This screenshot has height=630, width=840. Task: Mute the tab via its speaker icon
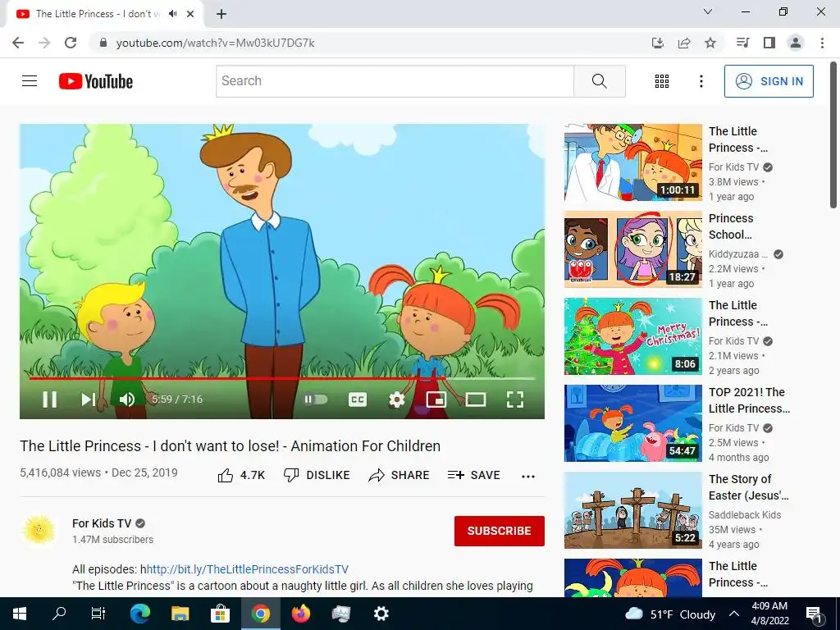click(172, 14)
